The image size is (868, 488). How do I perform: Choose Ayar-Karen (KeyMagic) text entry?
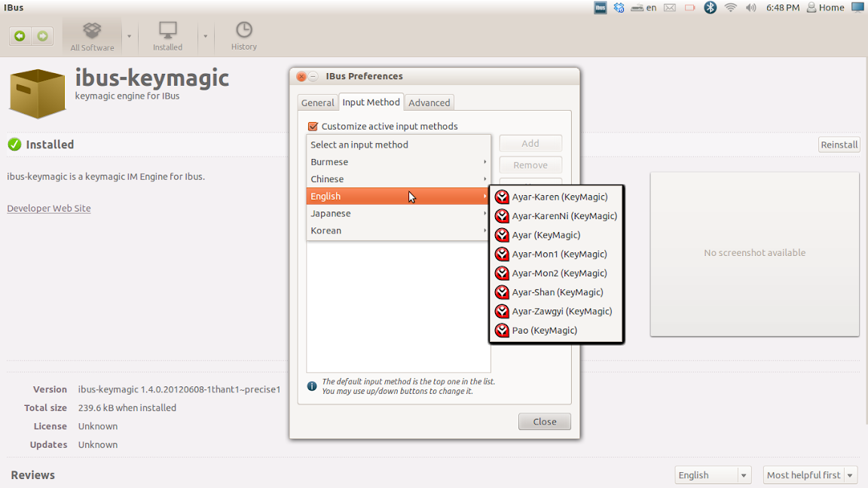[x=560, y=197]
